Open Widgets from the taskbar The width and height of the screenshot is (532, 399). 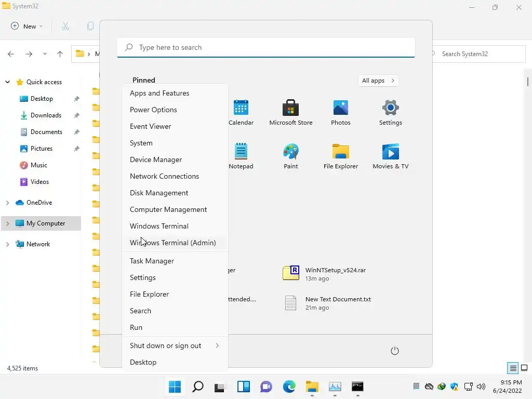[x=244, y=387]
